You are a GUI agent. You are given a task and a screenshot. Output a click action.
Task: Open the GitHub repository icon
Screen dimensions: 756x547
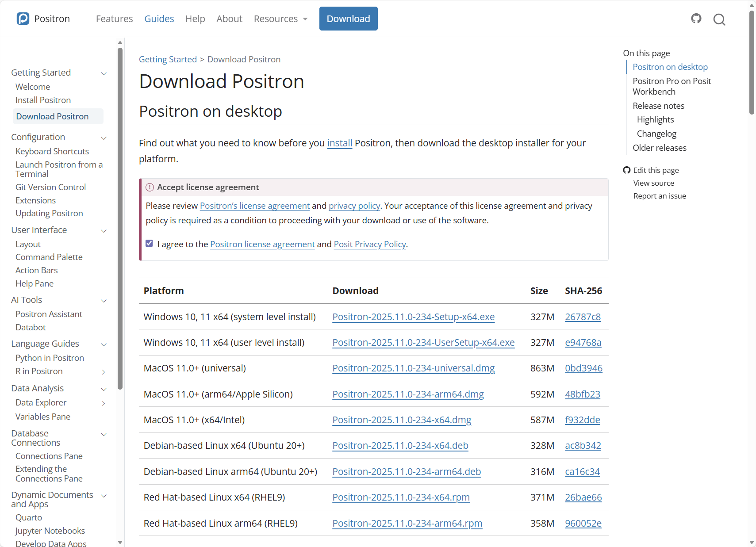coord(696,19)
